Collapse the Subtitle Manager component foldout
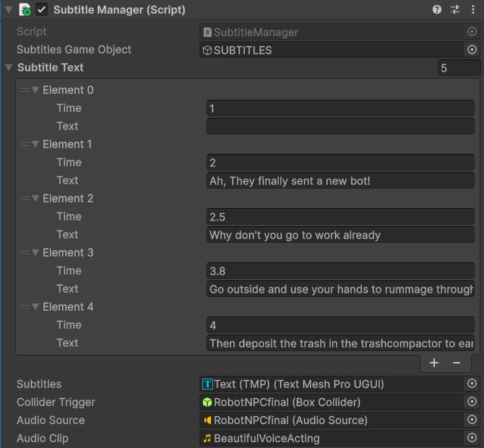The height and width of the screenshot is (448, 484). pos(9,9)
